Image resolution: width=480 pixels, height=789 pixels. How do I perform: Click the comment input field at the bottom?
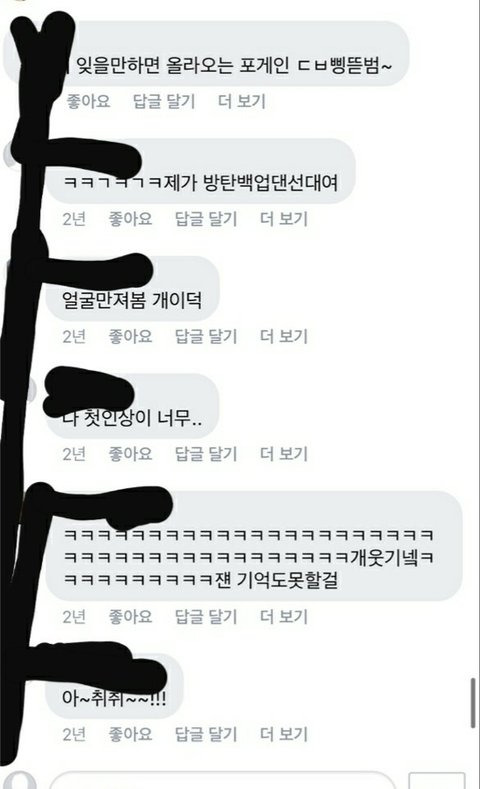click(x=221, y=781)
